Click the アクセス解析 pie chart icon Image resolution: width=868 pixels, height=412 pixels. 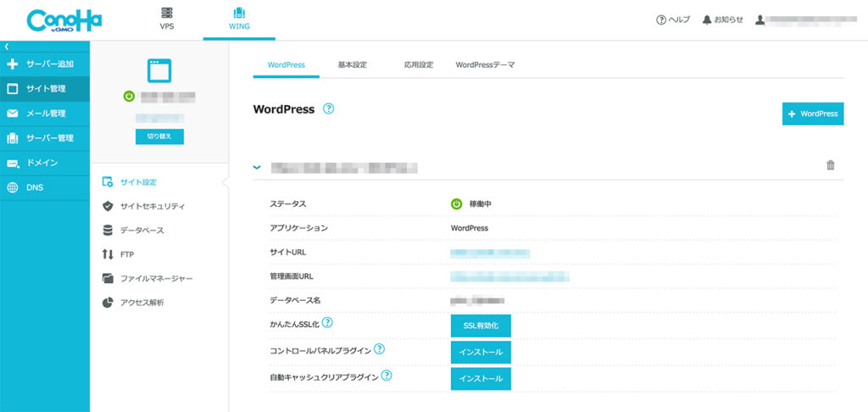pyautogui.click(x=108, y=303)
